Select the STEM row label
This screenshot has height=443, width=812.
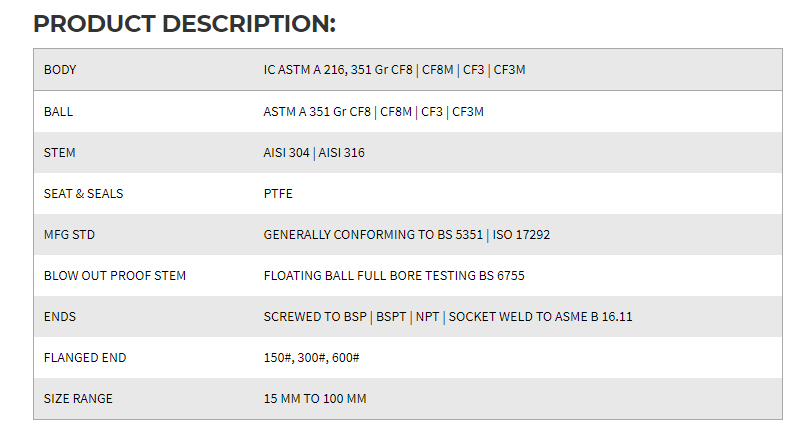[59, 153]
